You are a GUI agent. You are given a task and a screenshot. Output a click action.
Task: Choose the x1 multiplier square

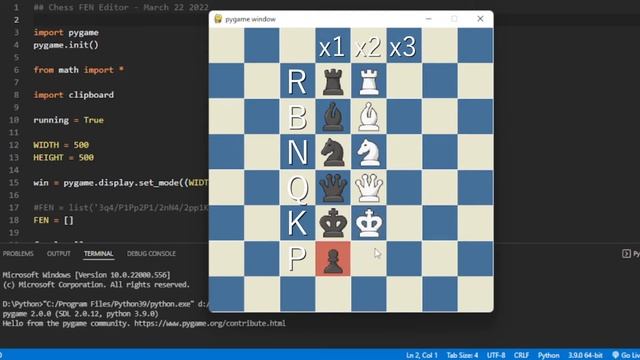tap(333, 45)
